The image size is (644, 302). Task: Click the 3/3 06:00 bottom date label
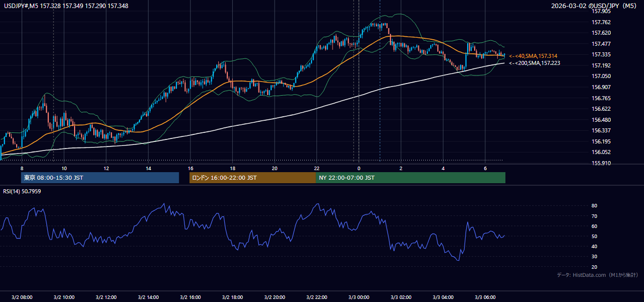pos(485,297)
